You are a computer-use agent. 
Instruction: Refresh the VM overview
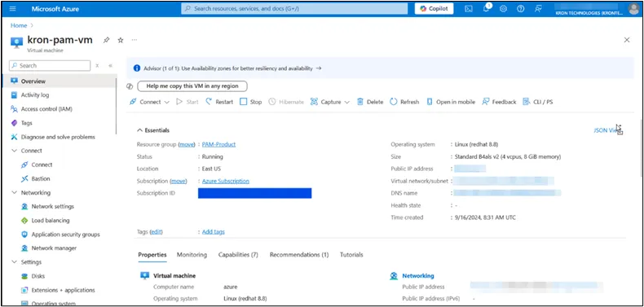click(404, 102)
